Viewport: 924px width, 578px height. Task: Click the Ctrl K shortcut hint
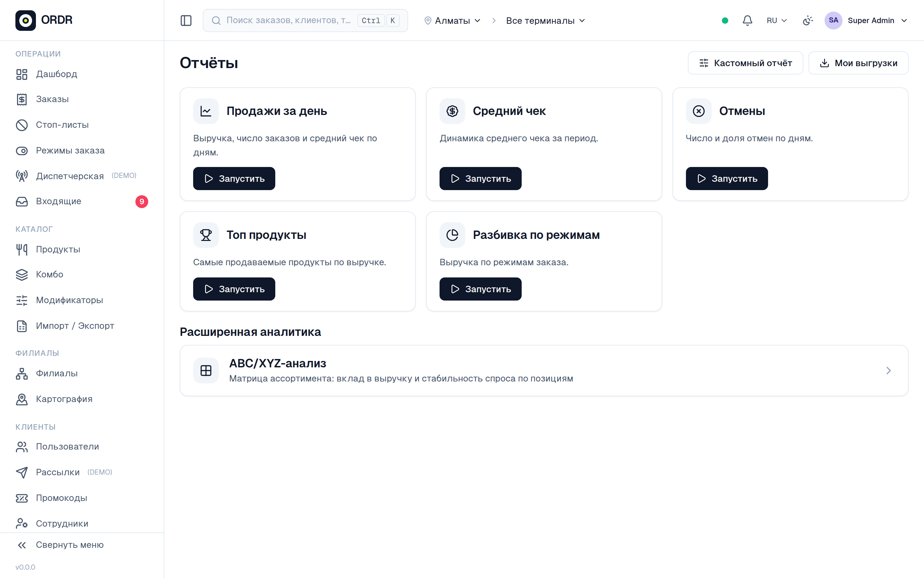click(378, 21)
